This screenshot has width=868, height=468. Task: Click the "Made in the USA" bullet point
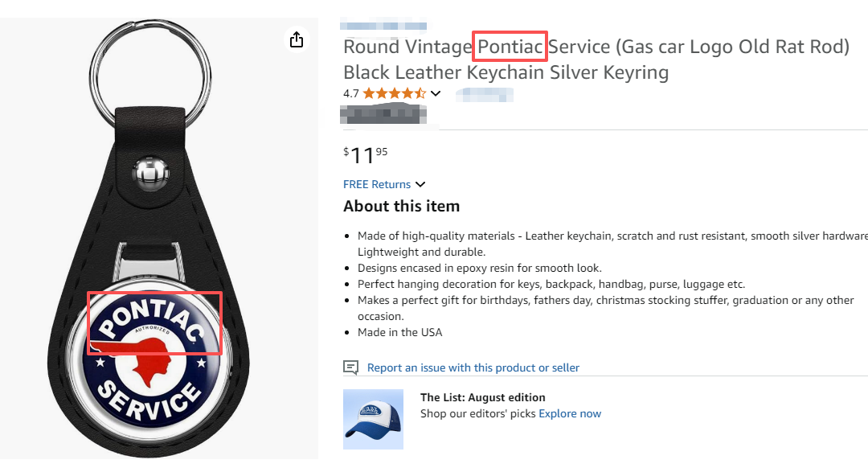coord(399,332)
